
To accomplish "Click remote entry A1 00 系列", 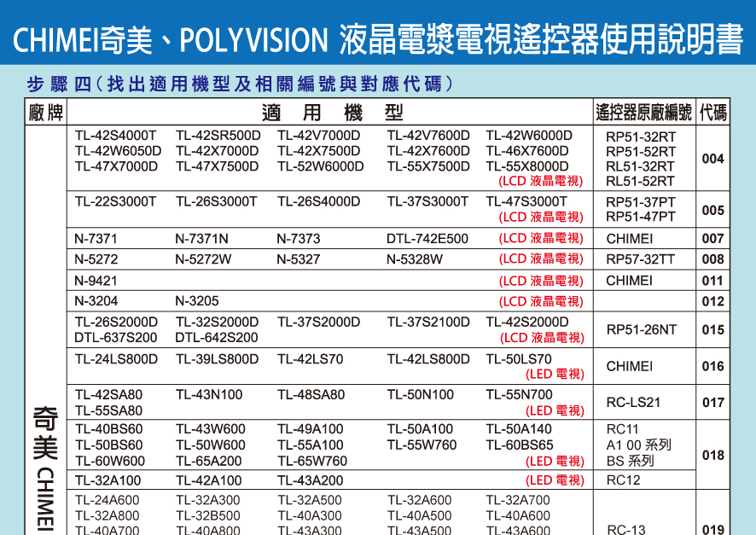I will [638, 445].
